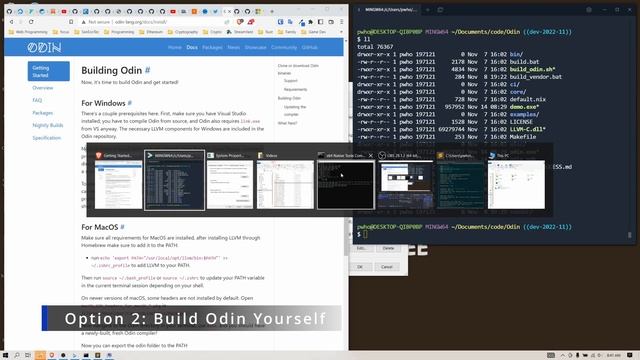The width and height of the screenshot is (640, 360).
Task: Click the anchor # beside For Windows heading
Action: click(130, 103)
